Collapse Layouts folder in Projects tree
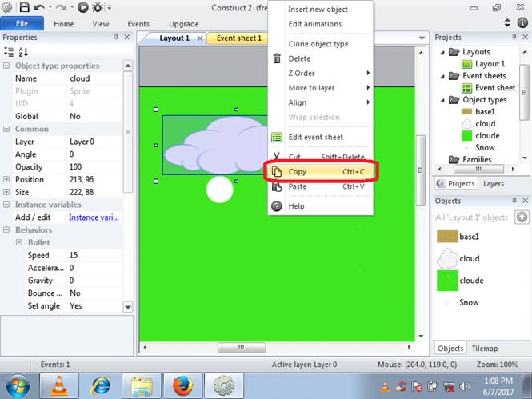Viewport: 532px width, 399px height. [442, 53]
